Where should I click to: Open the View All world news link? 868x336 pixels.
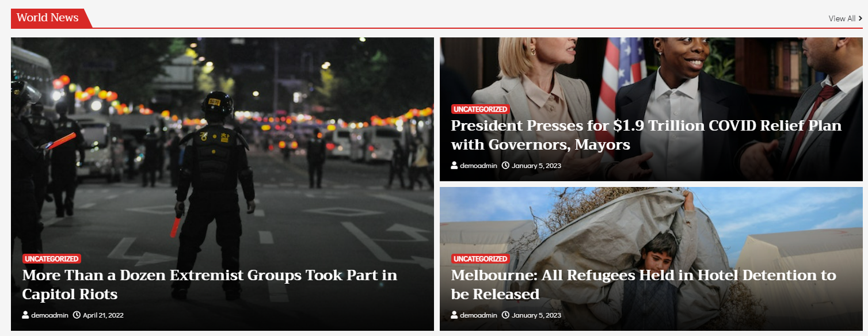coord(846,18)
